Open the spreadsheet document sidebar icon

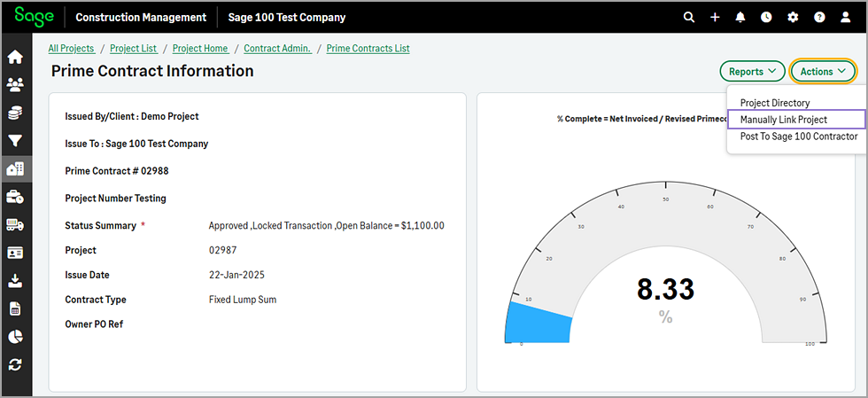tap(16, 308)
